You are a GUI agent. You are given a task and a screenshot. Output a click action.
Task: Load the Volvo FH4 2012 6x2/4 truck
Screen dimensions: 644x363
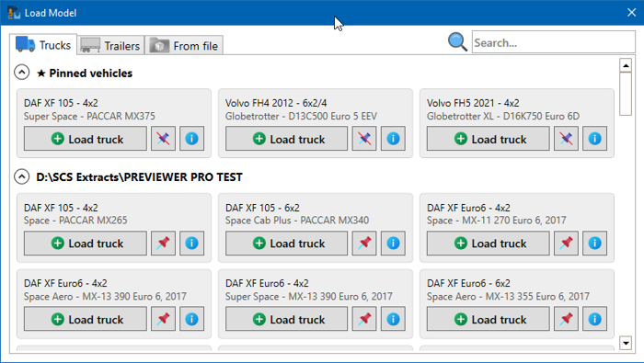tap(287, 139)
